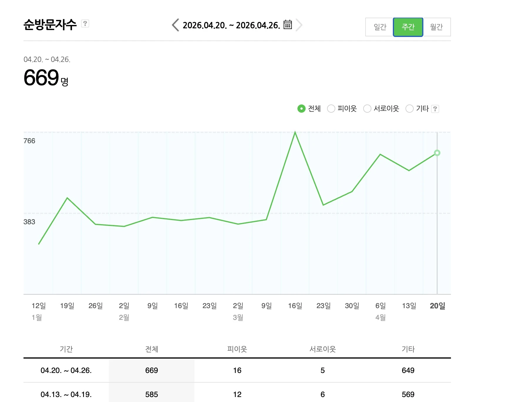This screenshot has height=402, width=532.
Task: Select the 04.13. ~ 04.19. table row
Action: [237, 393]
